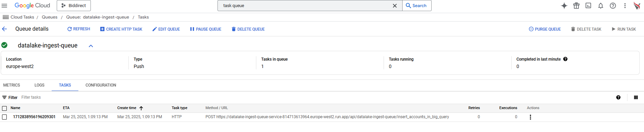This screenshot has width=644, height=132.
Task: Open the Biddirect project selector
Action: point(74,6)
